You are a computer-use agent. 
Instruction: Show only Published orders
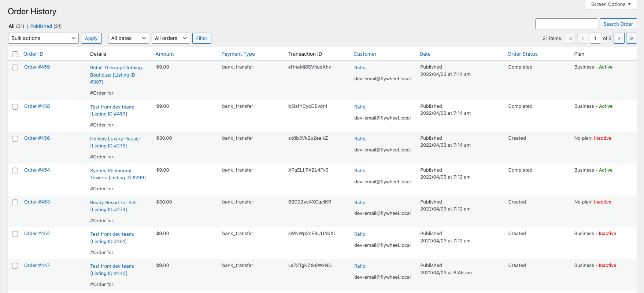[x=41, y=26]
